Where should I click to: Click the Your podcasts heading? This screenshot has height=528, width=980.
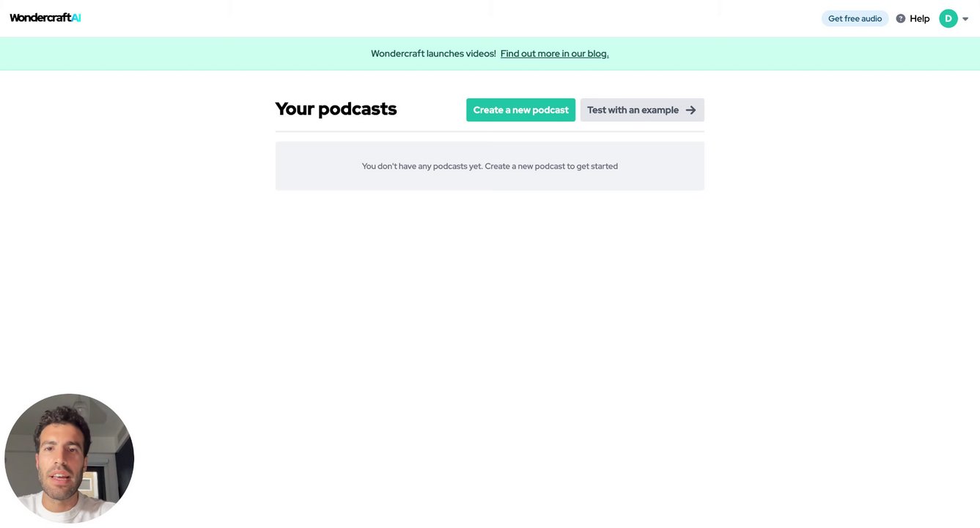[x=336, y=109]
